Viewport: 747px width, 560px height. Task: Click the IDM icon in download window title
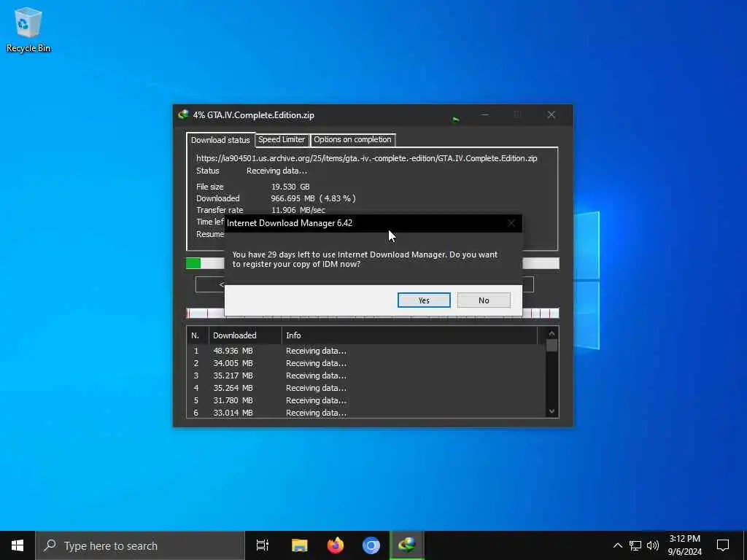pos(183,114)
